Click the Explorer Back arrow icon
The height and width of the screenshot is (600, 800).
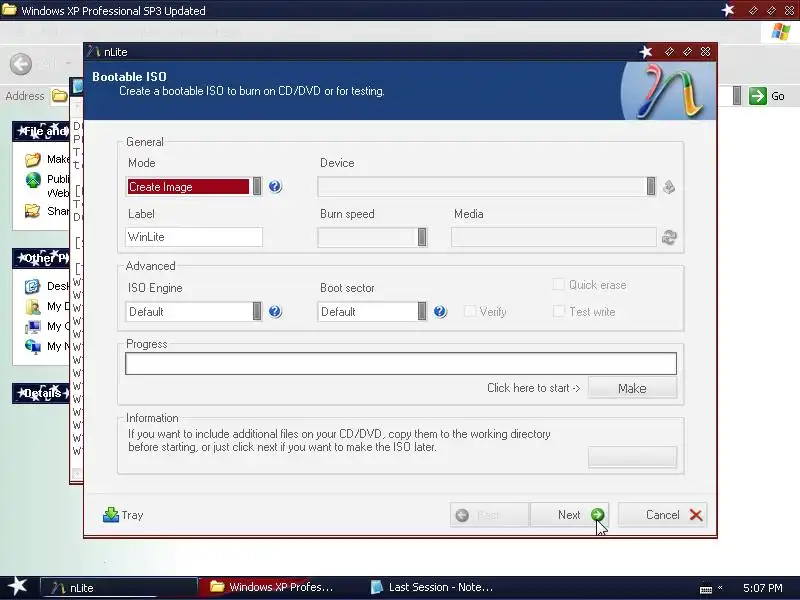[21, 64]
